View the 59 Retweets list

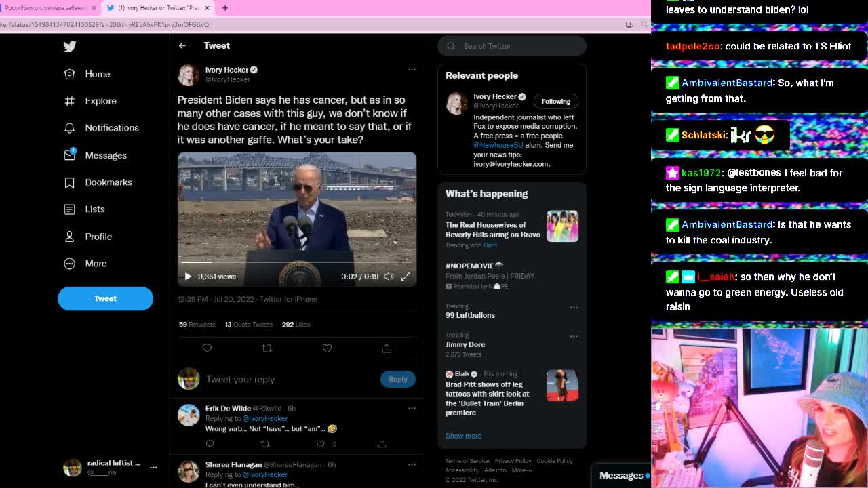click(197, 325)
